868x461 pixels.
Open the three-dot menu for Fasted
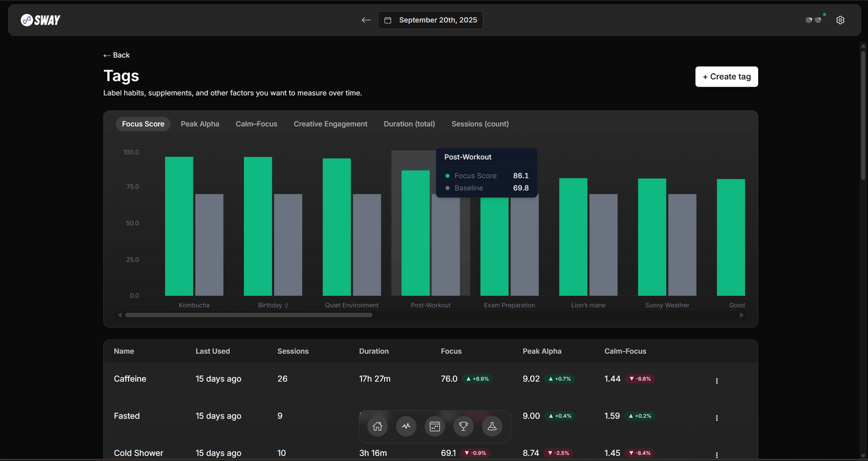pyautogui.click(x=717, y=418)
